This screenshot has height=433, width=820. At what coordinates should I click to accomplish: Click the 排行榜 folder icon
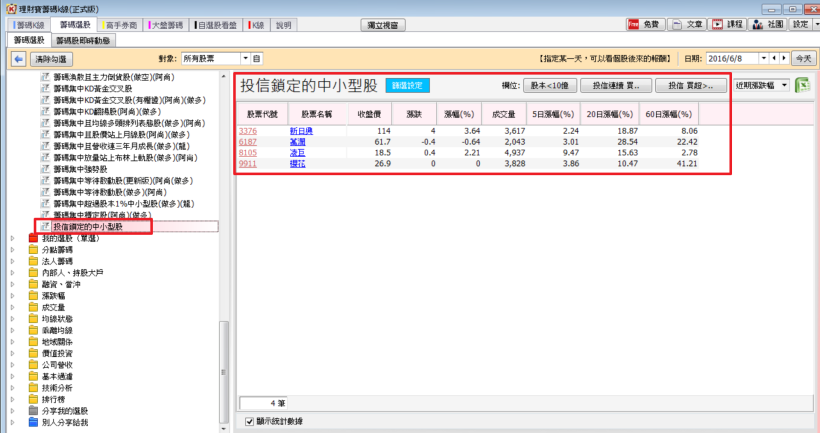pos(33,399)
